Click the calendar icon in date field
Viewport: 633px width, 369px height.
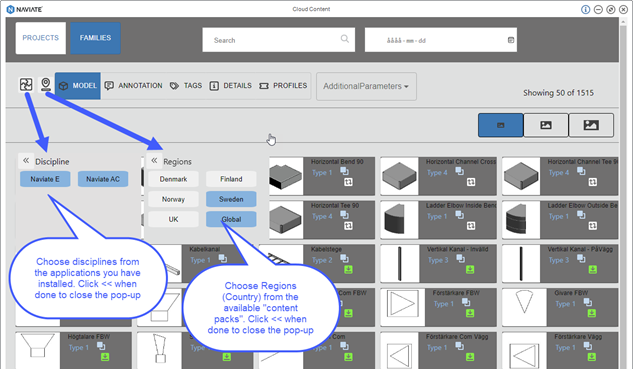[511, 40]
